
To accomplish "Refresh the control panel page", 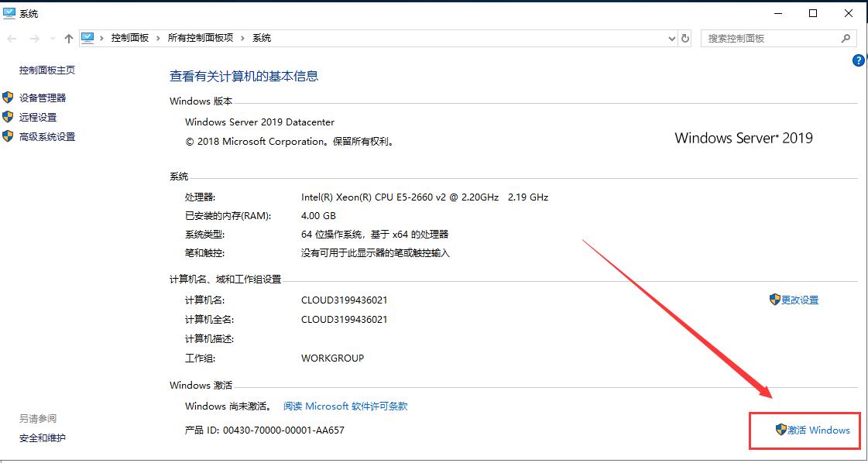I will tap(685, 39).
